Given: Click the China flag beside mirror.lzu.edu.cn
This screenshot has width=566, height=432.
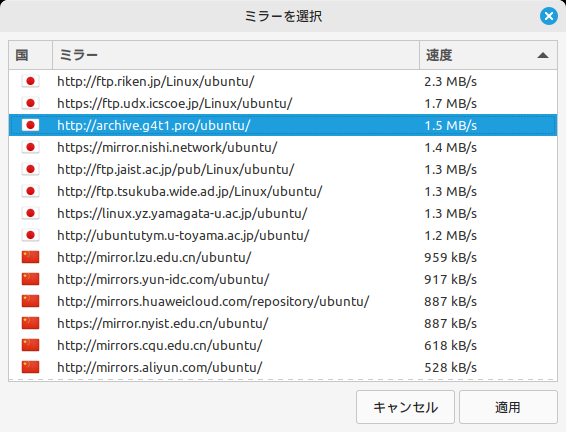Looking at the screenshot, I should click(x=30, y=257).
